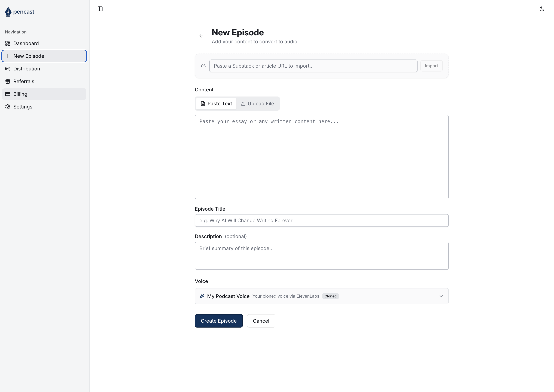Open Referrals in the sidebar
The width and height of the screenshot is (554, 392).
tap(44, 81)
